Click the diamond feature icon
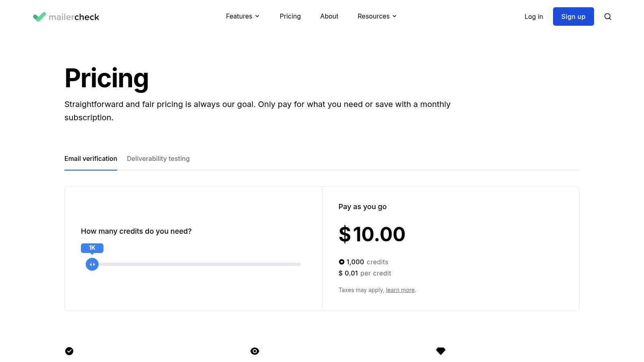Viewport: 644px width, 362px height. pyautogui.click(x=441, y=351)
